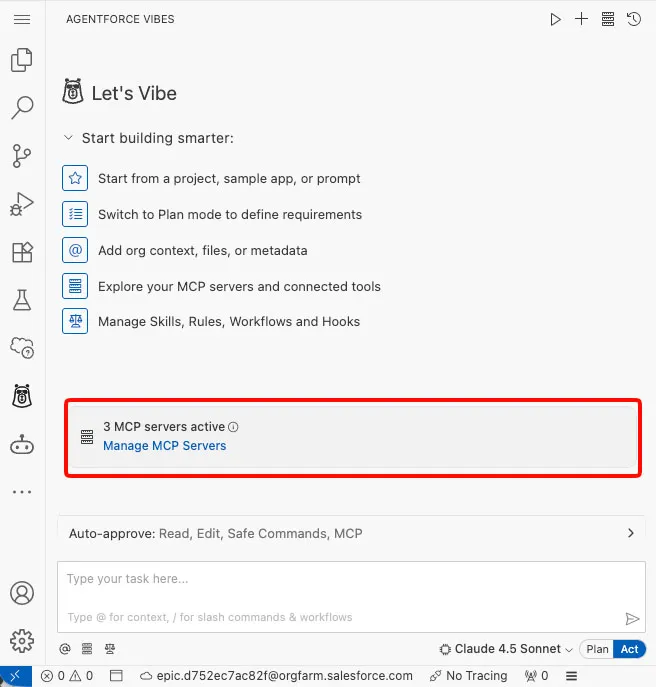Click the scales icon beside Manage Skills, Rules

click(75, 321)
